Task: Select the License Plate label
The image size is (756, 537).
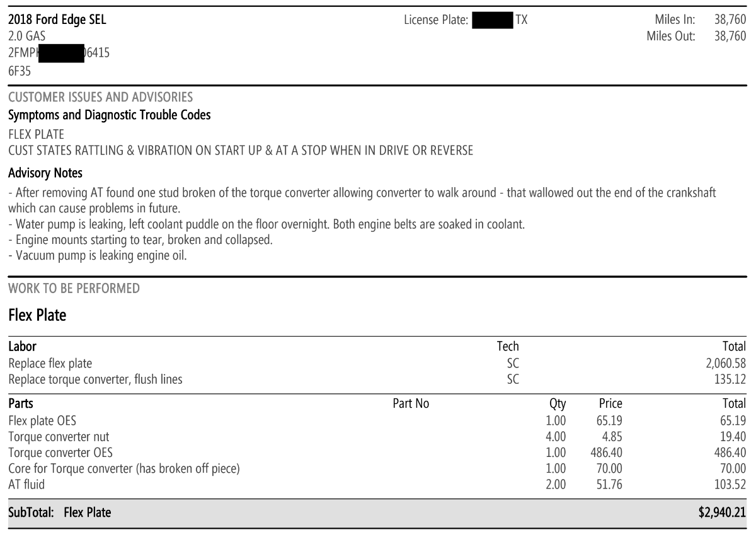Action: pyautogui.click(x=436, y=20)
